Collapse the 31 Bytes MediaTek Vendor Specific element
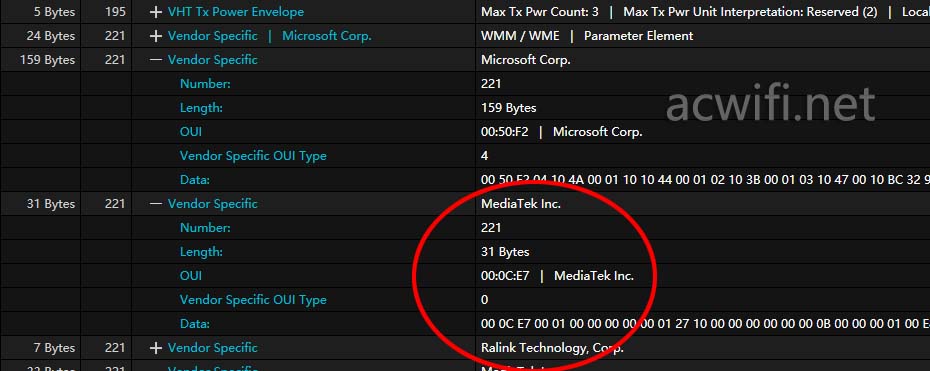The image size is (930, 371). [x=156, y=204]
